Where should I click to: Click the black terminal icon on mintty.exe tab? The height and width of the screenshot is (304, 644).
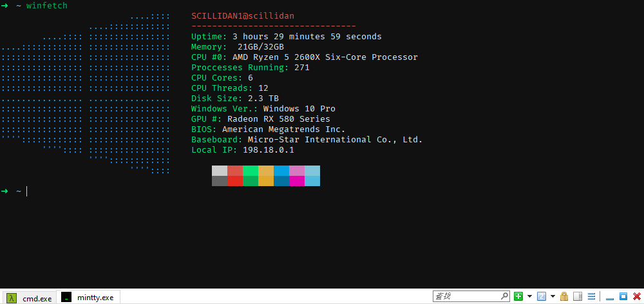pyautogui.click(x=66, y=297)
